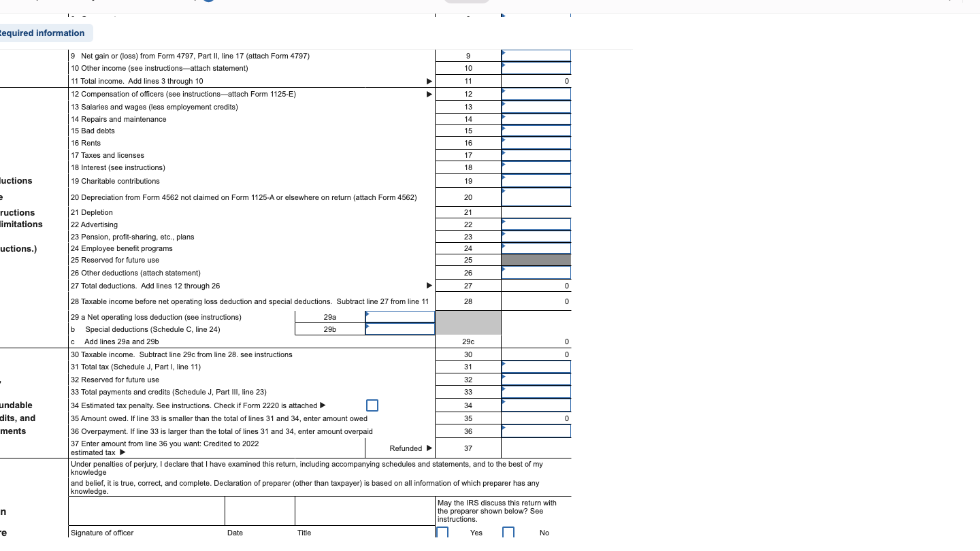This screenshot has width=980, height=551.
Task: Select the 29b special deductions field
Action: tap(400, 329)
